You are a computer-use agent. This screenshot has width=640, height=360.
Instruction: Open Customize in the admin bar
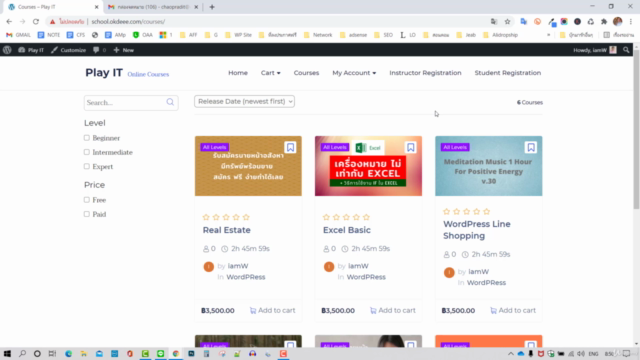coord(69,50)
